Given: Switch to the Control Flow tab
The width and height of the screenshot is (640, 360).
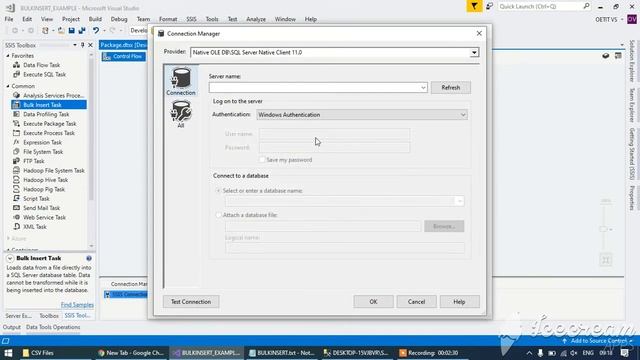Looking at the screenshot, I should [123, 56].
